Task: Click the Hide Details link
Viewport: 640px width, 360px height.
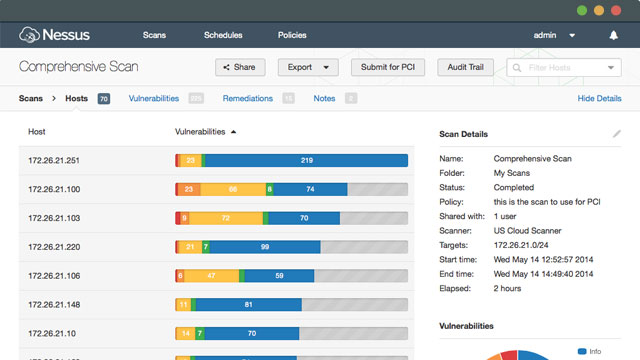Action: click(599, 98)
